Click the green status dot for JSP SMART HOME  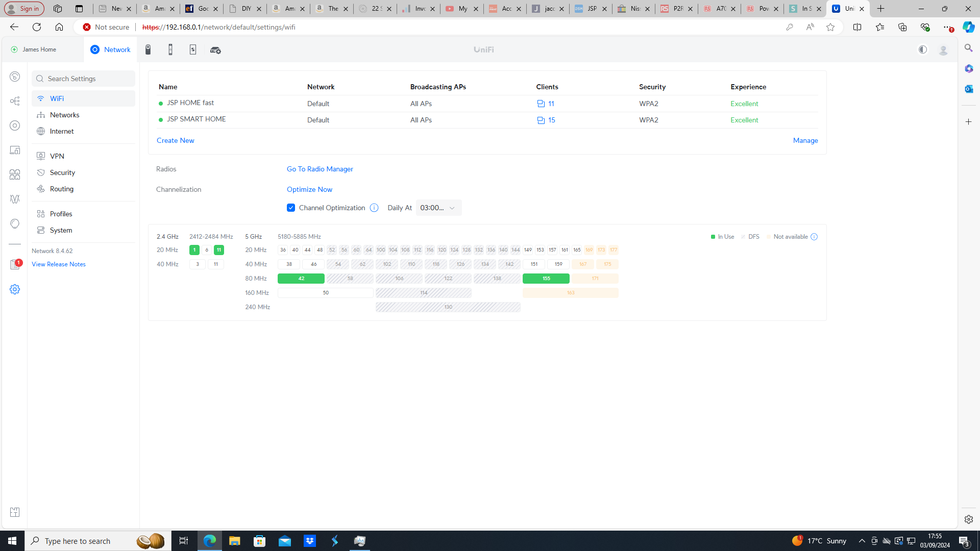(x=161, y=120)
